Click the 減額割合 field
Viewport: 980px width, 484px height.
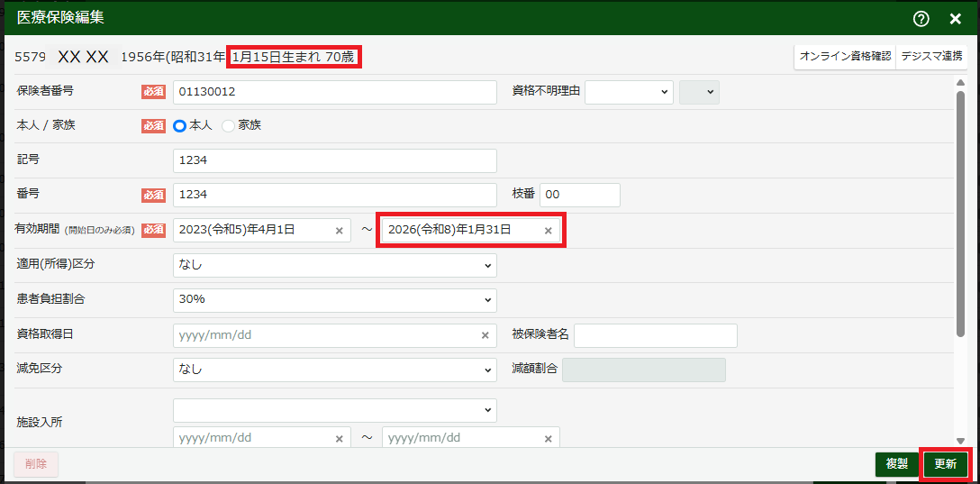point(644,370)
